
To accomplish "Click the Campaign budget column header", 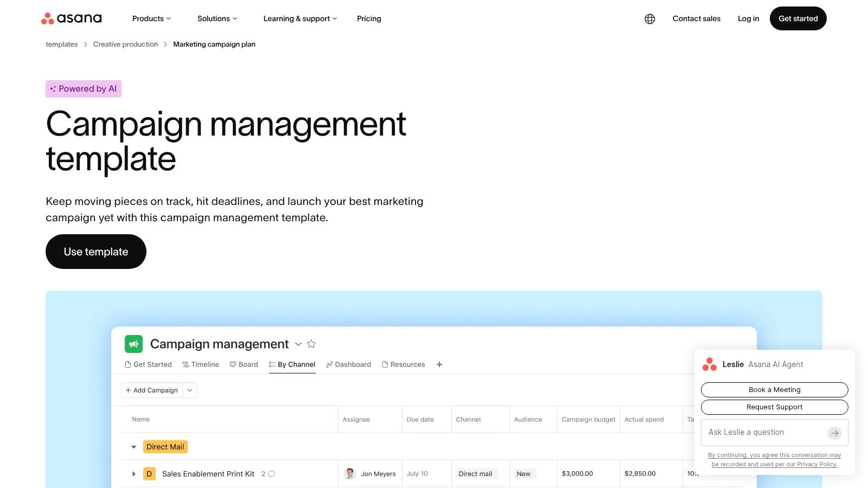I will (589, 420).
